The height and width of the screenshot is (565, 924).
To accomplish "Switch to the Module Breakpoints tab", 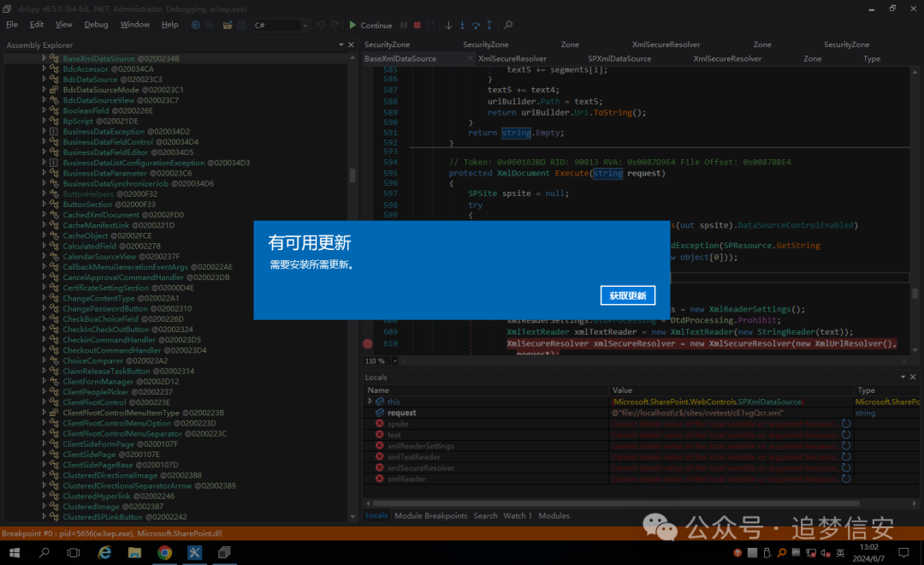I will (430, 515).
